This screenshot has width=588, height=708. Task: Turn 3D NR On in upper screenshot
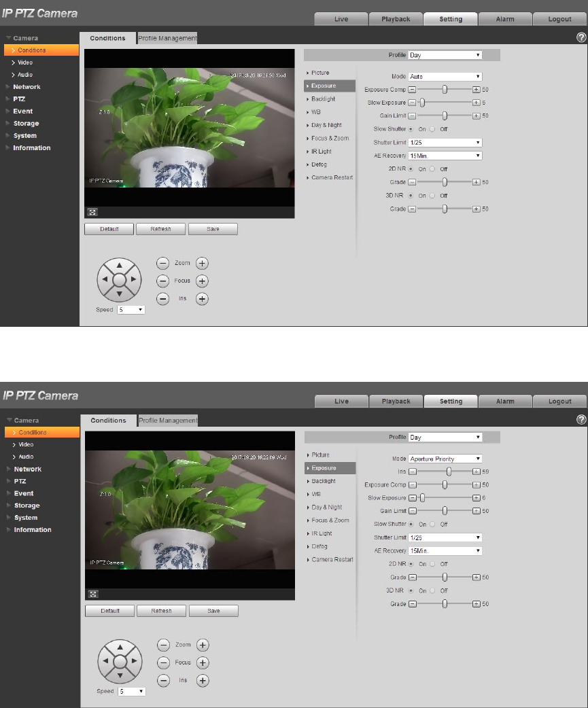(x=411, y=196)
